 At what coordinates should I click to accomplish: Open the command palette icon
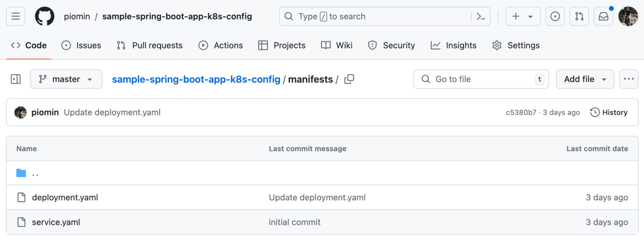[x=481, y=17]
